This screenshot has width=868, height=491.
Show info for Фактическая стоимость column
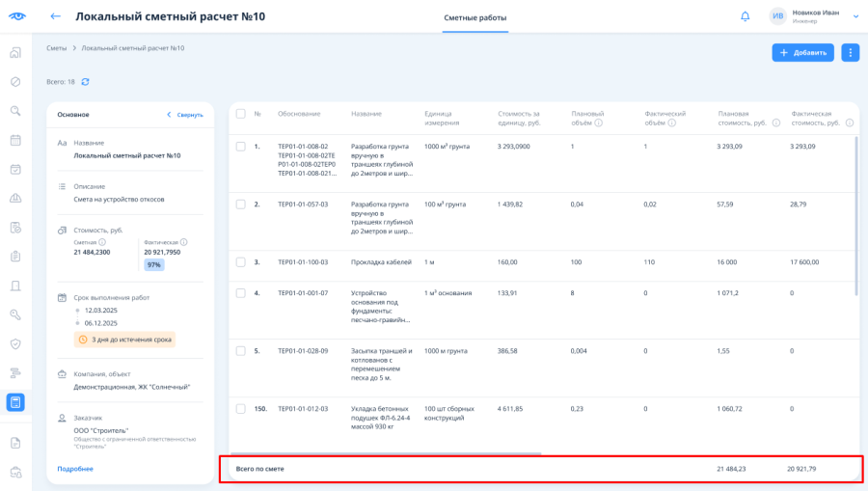pos(849,123)
